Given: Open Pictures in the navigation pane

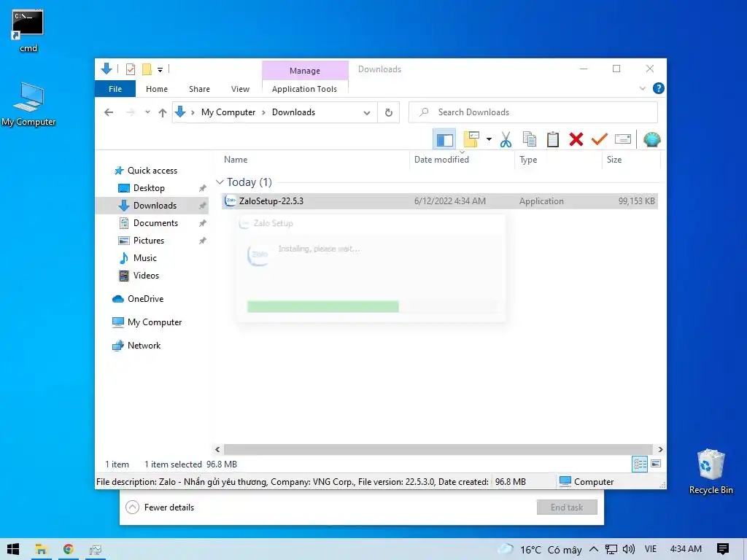Looking at the screenshot, I should [x=148, y=241].
